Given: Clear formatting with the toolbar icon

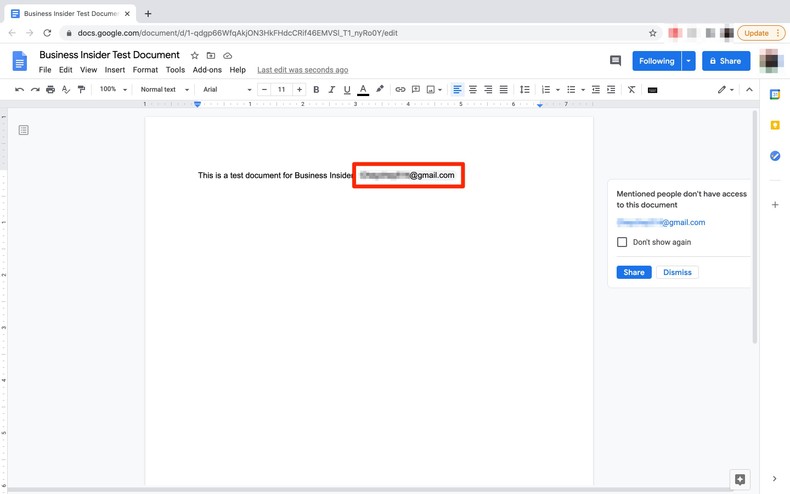Looking at the screenshot, I should pos(631,90).
